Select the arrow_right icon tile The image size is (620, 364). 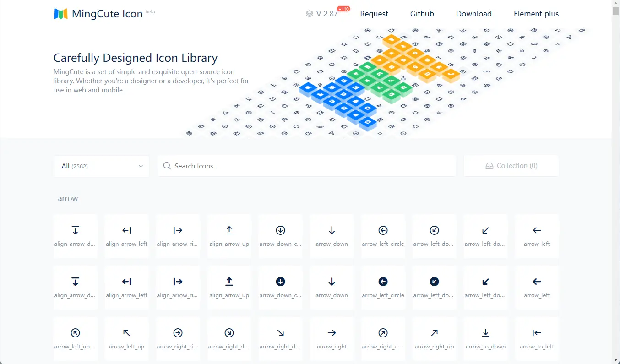coord(332,339)
